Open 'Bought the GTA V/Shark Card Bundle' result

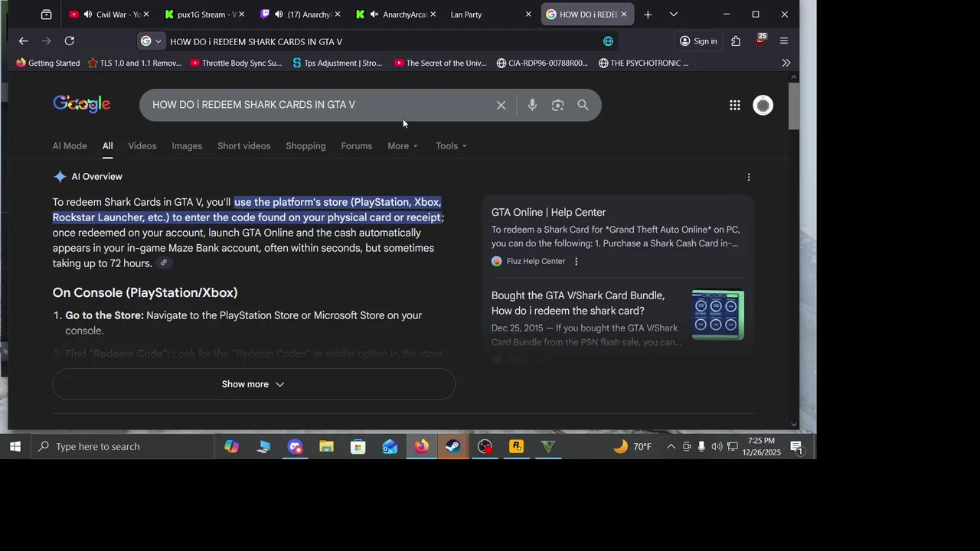578,303
